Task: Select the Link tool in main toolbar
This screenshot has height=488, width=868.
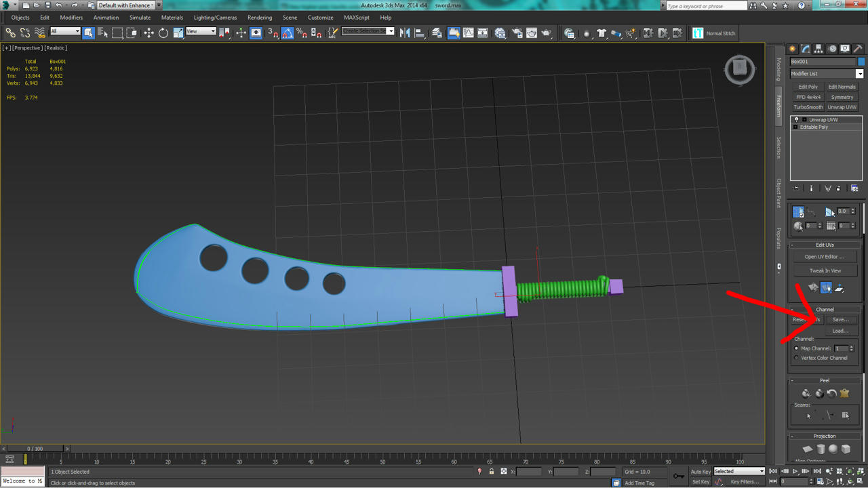Action: click(x=10, y=33)
